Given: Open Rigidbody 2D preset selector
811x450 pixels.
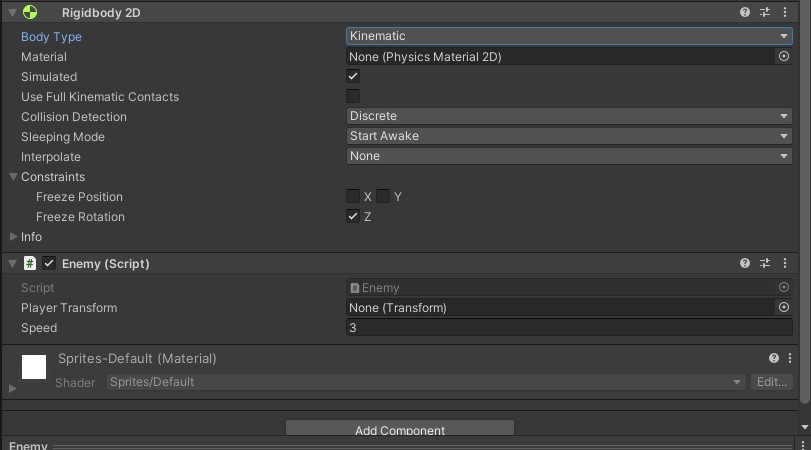Looking at the screenshot, I should tap(765, 12).
